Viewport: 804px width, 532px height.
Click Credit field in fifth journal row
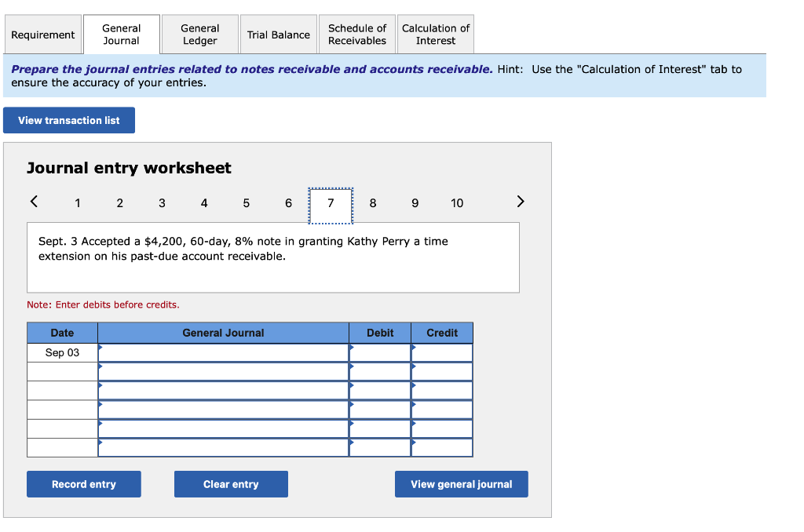[442, 428]
